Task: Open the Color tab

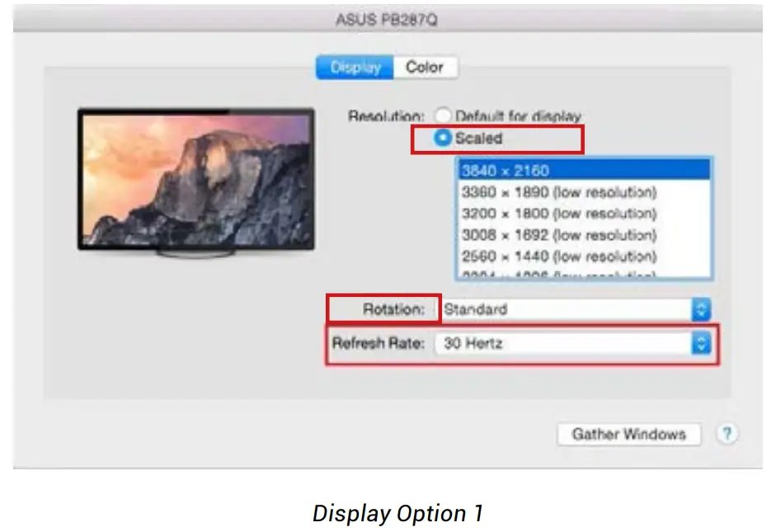Action: 426,68
